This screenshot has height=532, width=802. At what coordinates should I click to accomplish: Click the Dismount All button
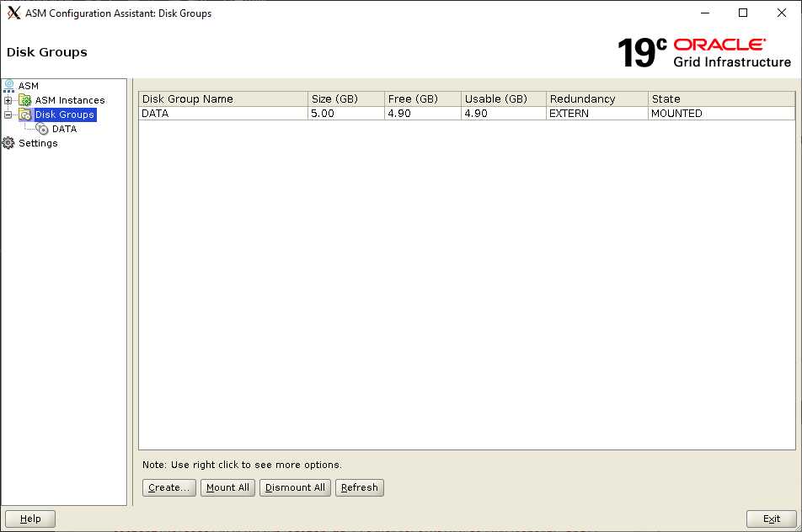tap(295, 487)
